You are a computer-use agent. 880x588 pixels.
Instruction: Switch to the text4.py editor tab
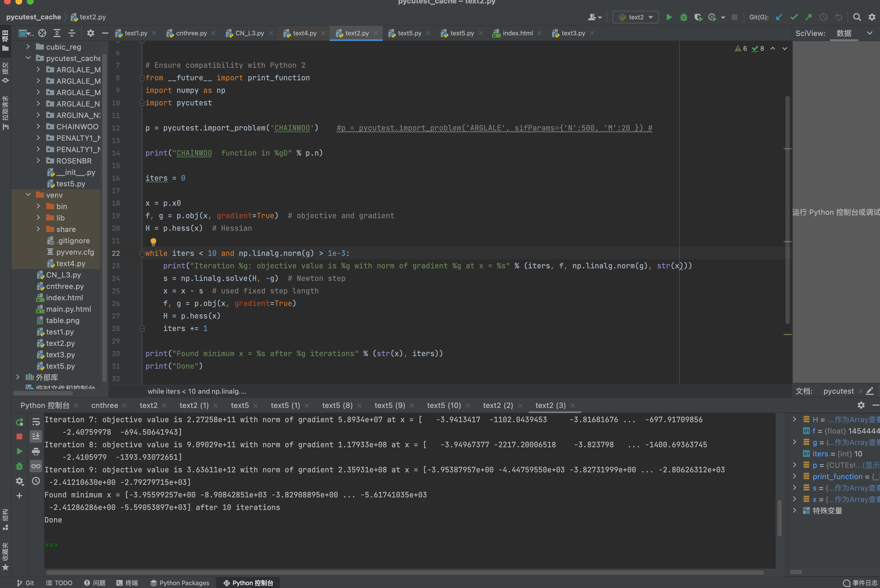(x=304, y=33)
